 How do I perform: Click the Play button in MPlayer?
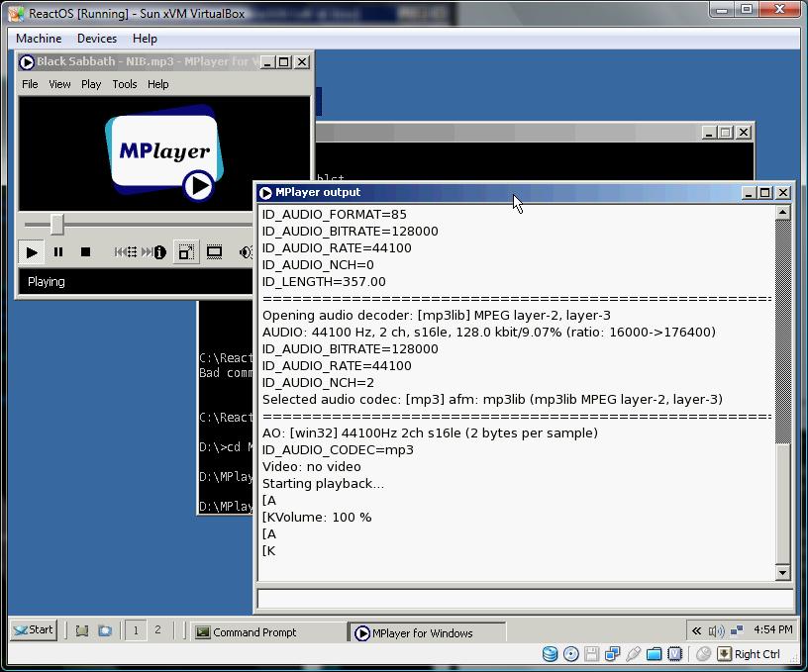point(32,252)
